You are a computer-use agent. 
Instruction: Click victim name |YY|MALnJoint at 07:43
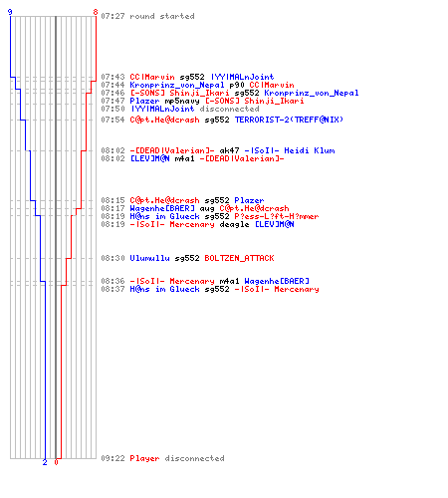tap(243, 77)
